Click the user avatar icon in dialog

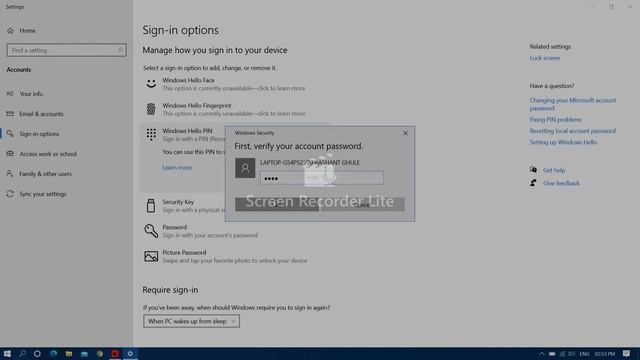(x=245, y=168)
